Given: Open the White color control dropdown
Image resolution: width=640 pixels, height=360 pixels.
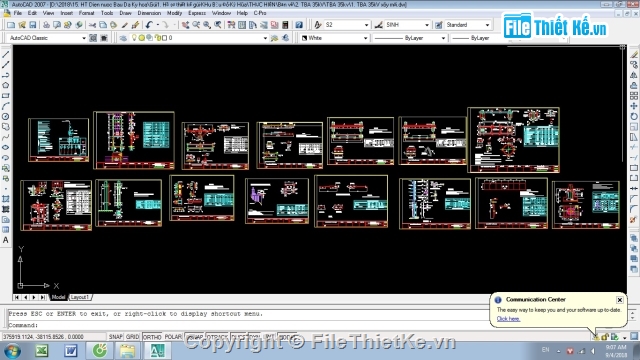Looking at the screenshot, I should (x=335, y=38).
